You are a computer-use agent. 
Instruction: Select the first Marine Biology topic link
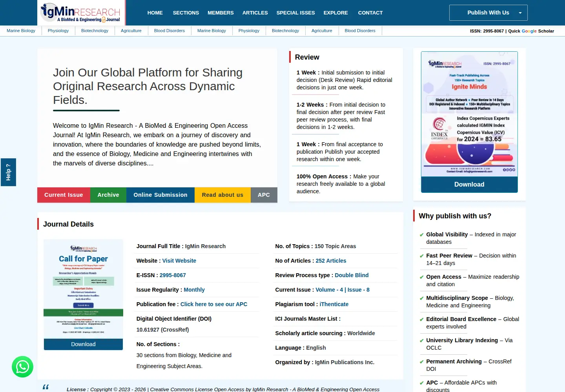(21, 31)
